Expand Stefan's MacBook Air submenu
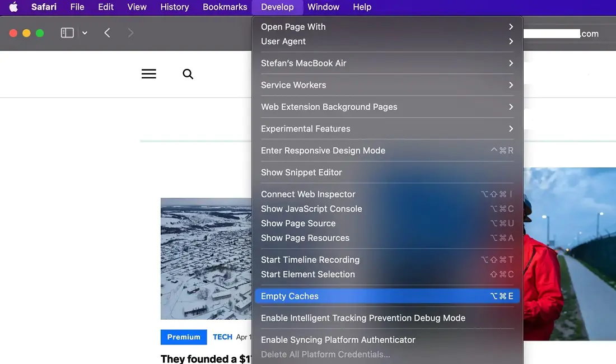The width and height of the screenshot is (616, 364). 387,63
